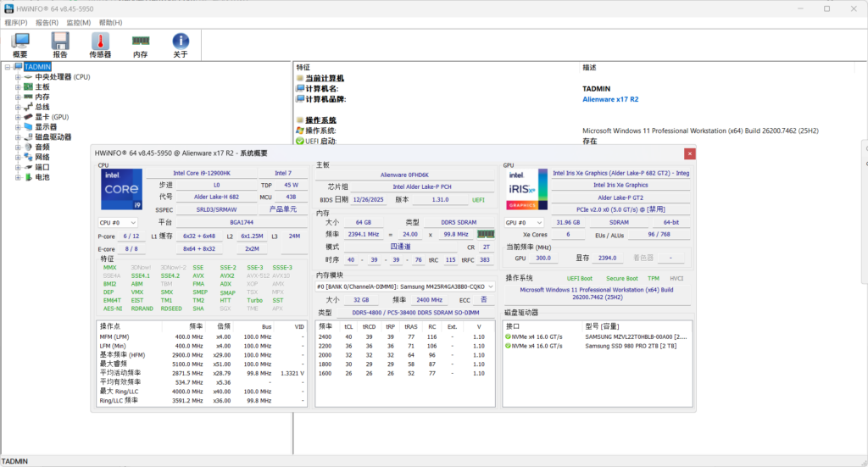Image resolution: width=868 pixels, height=467 pixels.
Task: Select 电池 in the device tree
Action: (x=42, y=177)
